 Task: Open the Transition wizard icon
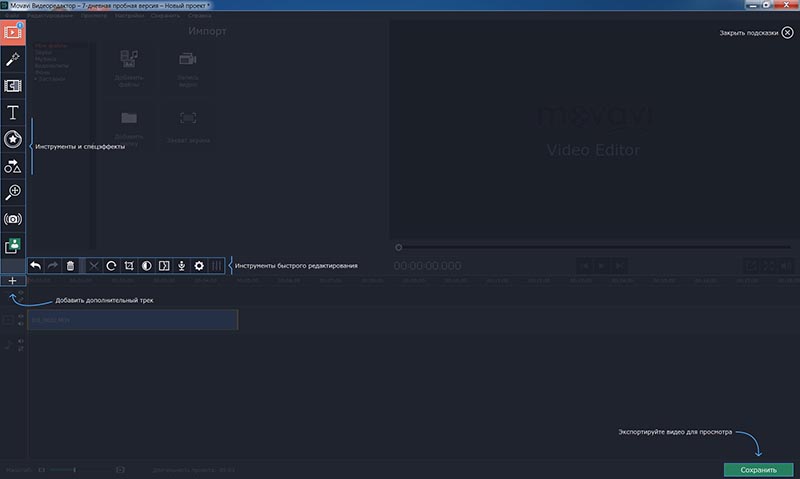point(164,266)
